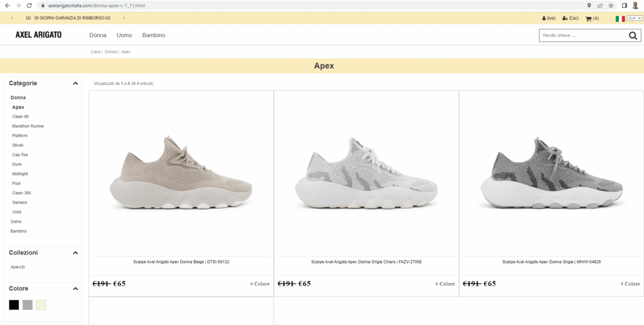The height and width of the screenshot is (325, 644).
Task: Open the beige Apex shoe thumbnail
Action: click(181, 172)
